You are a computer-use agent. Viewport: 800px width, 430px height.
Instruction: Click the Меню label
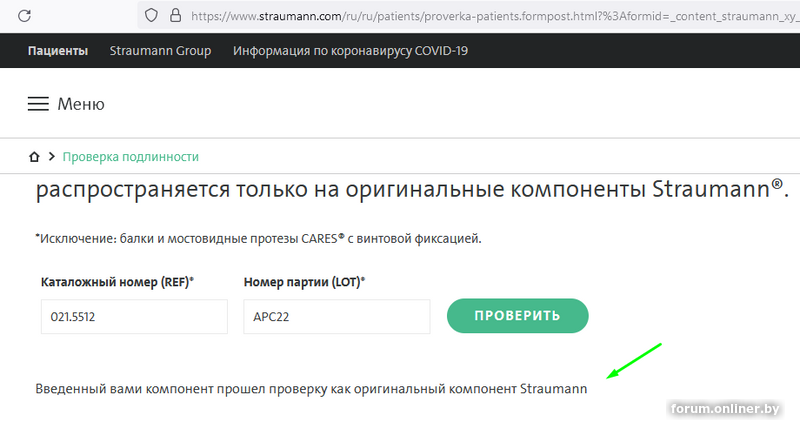(81, 104)
